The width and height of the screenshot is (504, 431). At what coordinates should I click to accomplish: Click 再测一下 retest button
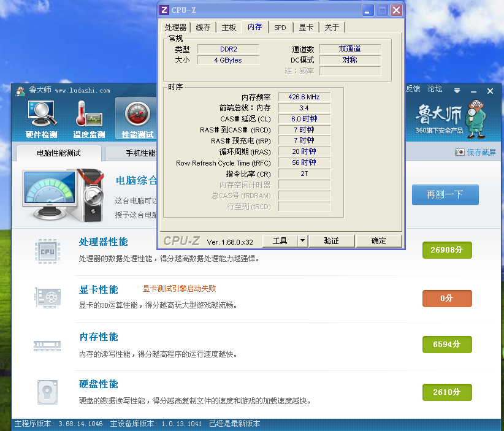[x=445, y=194]
